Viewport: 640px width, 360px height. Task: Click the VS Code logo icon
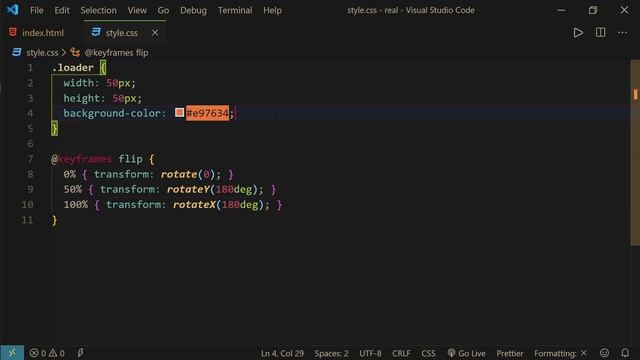(x=12, y=10)
